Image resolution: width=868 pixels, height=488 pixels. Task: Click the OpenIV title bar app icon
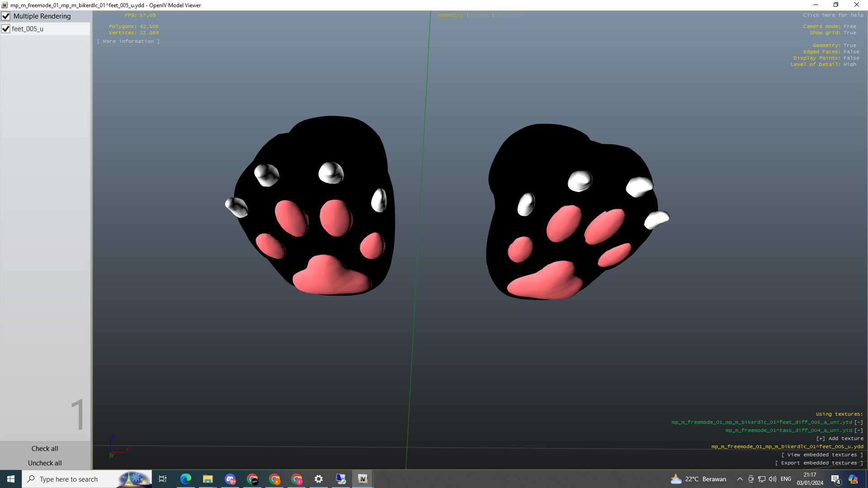point(5,5)
